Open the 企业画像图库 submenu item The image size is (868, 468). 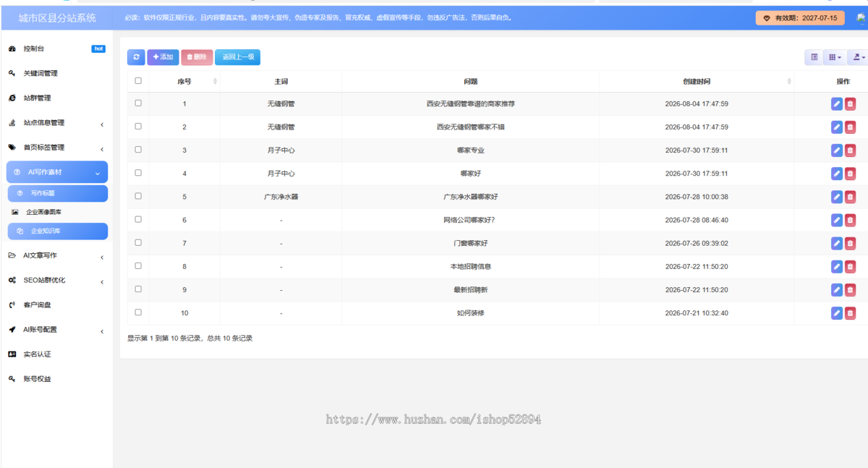(57, 213)
